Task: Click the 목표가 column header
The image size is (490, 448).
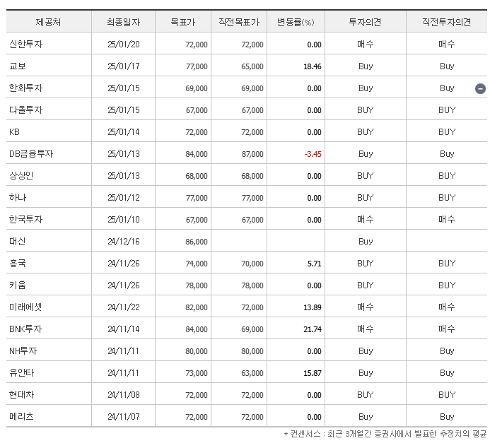Action: [x=183, y=22]
